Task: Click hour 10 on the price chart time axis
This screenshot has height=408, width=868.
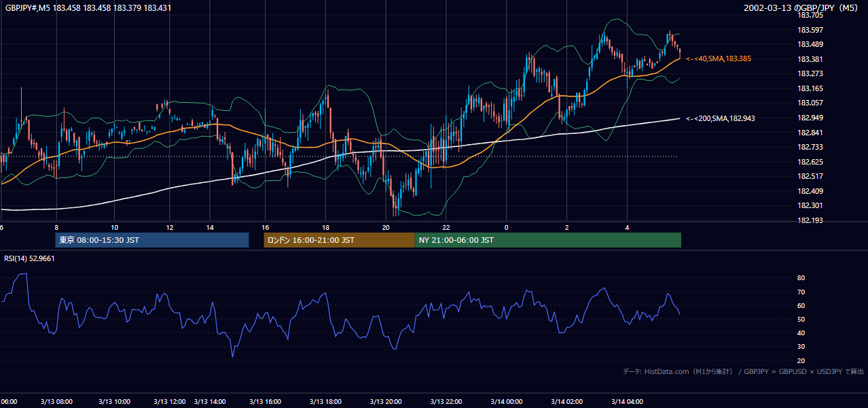Action: [114, 228]
